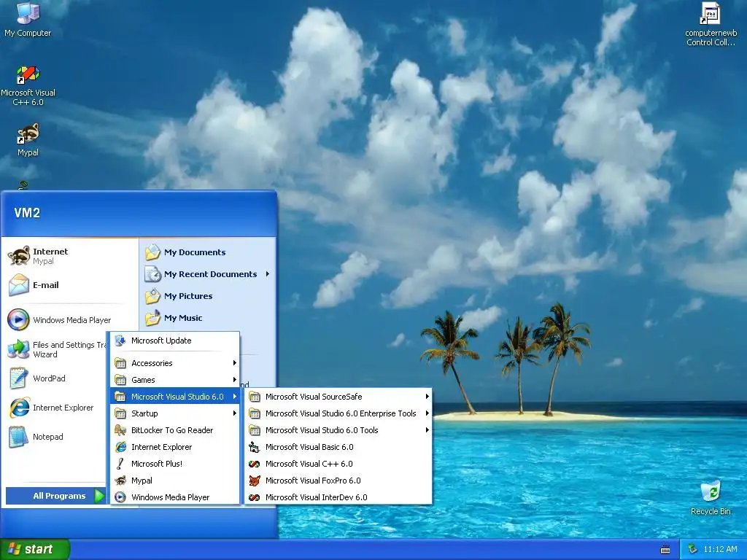Open BitLocker To Go Reader
Screen dimensions: 747x560
[x=175, y=430]
